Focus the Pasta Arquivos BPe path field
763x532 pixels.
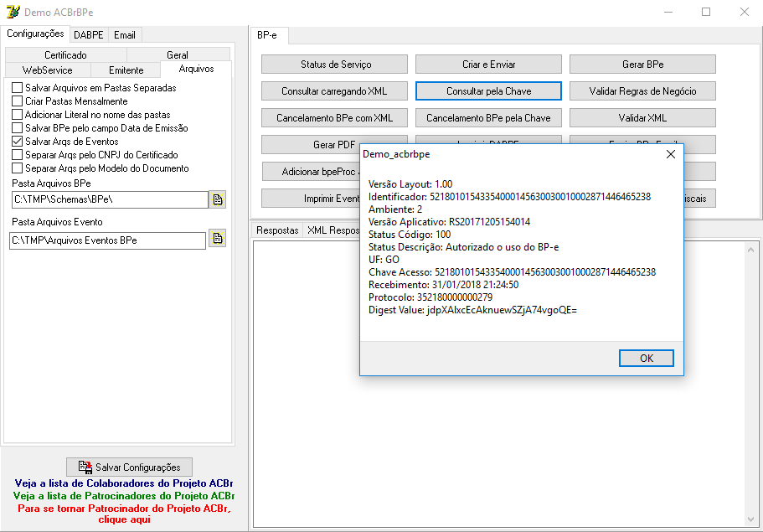109,199
